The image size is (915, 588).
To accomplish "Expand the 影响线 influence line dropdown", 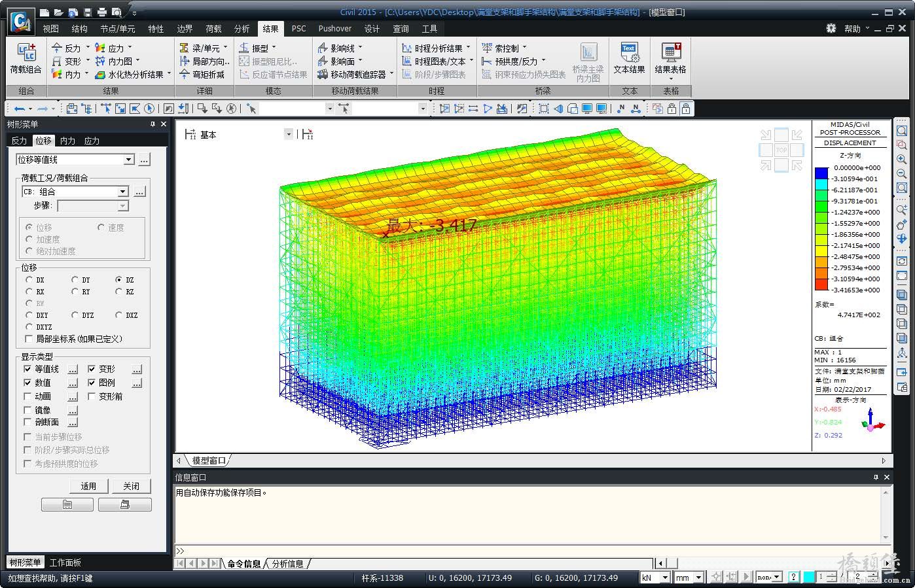I will (360, 48).
